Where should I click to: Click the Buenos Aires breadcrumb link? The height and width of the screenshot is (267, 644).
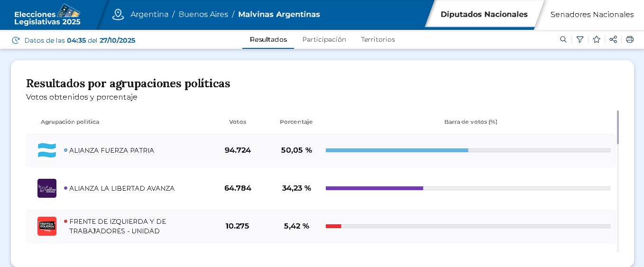click(203, 14)
